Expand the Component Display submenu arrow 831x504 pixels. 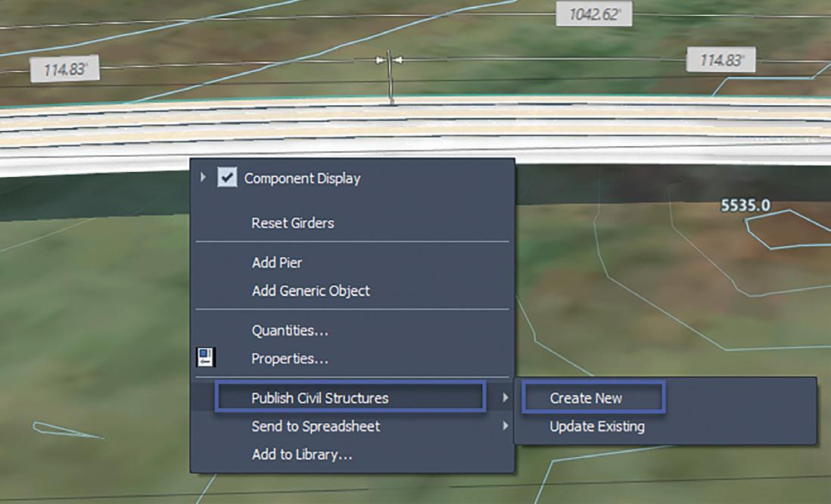(x=203, y=177)
